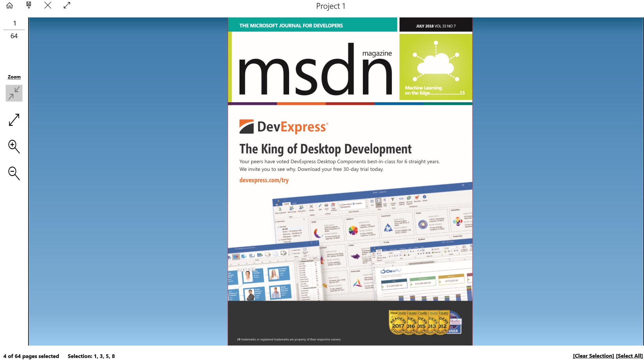644x362 pixels.
Task: Click the '4 of 64 pages selected' status
Action: [31, 356]
